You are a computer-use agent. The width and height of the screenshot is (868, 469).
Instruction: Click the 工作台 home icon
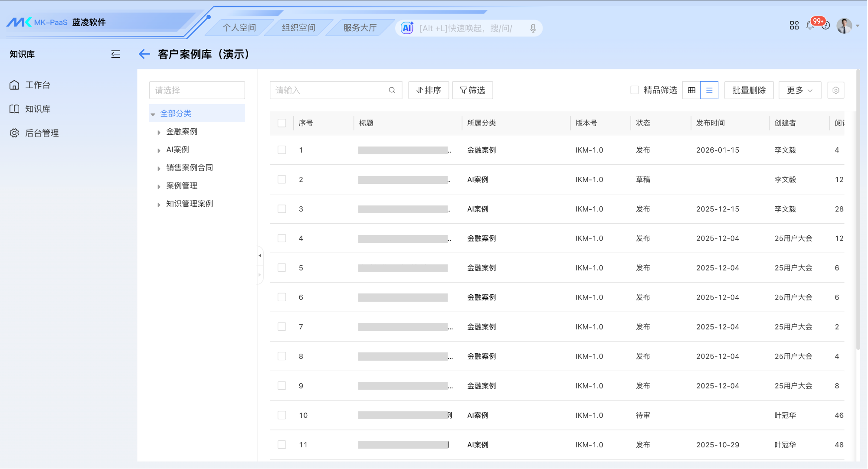point(14,85)
